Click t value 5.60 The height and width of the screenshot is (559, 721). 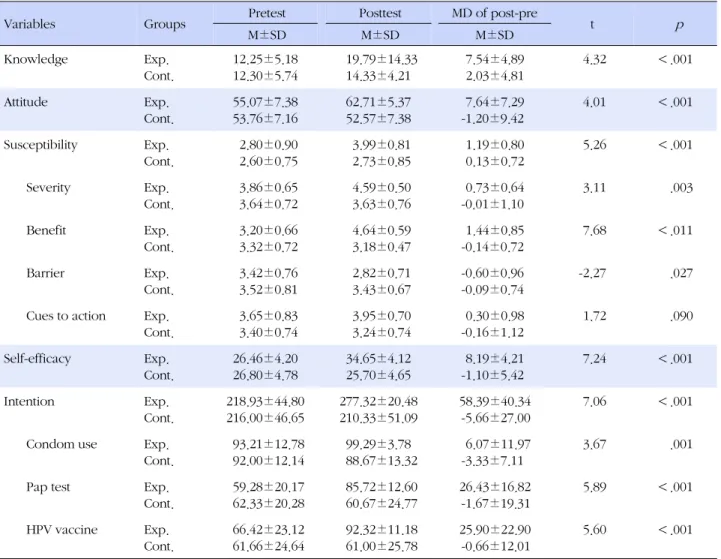[x=595, y=530]
